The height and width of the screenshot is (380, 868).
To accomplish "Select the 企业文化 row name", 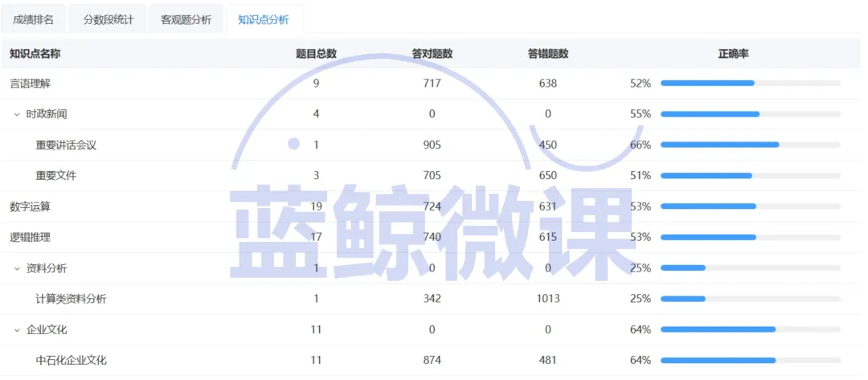I will 47,329.
